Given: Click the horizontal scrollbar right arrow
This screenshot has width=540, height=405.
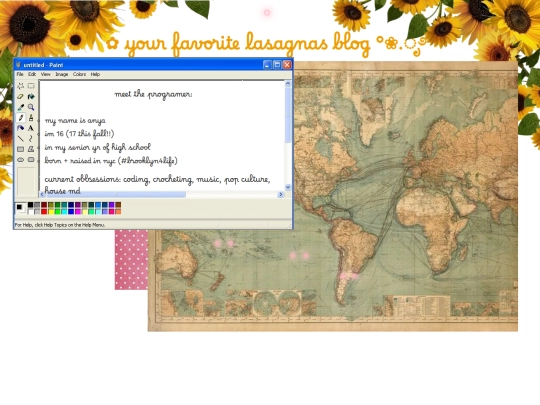Looking at the screenshot, I should [281, 195].
